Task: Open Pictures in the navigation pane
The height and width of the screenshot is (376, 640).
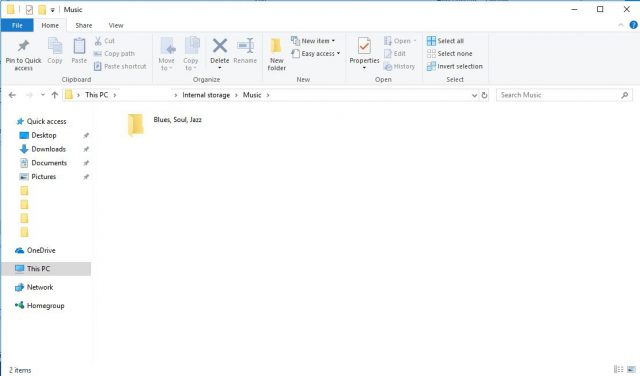Action: tap(38, 177)
